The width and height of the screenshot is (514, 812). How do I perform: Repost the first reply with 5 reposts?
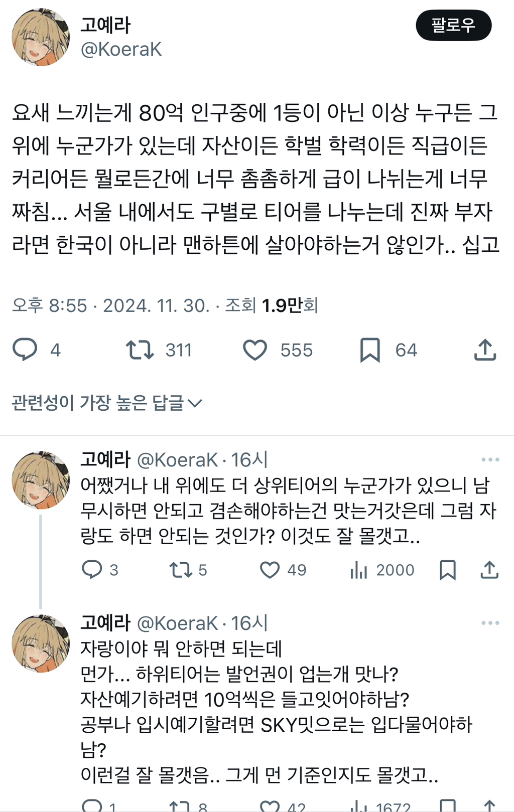point(180,570)
